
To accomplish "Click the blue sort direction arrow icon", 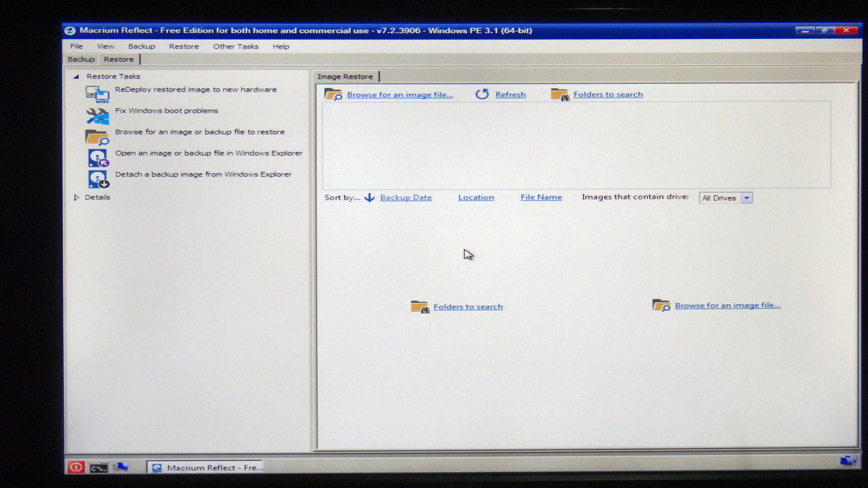I will click(369, 197).
